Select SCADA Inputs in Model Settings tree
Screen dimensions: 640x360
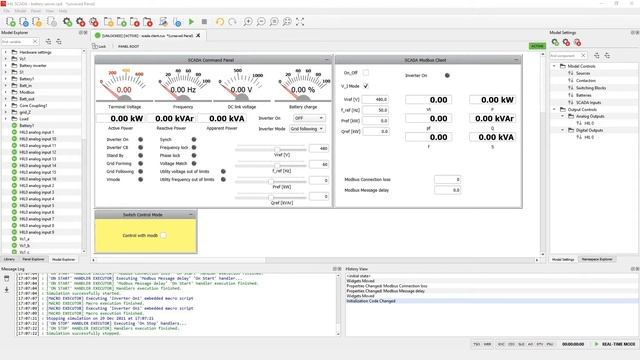coord(588,102)
